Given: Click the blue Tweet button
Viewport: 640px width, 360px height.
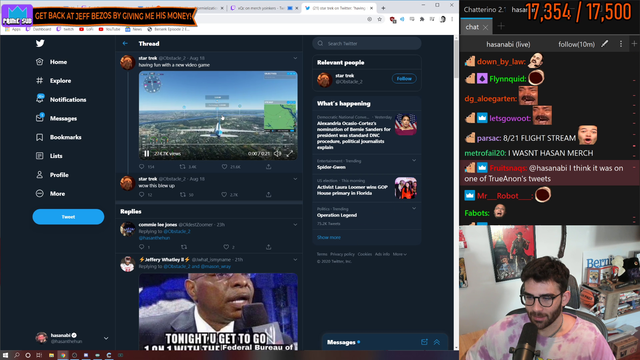Looking at the screenshot, I should click(x=68, y=217).
